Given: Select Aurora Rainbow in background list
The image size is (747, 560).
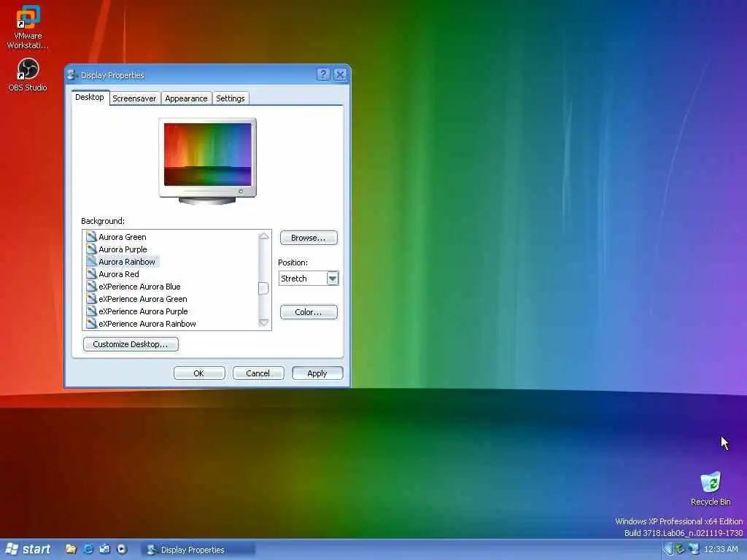Looking at the screenshot, I should coord(127,262).
